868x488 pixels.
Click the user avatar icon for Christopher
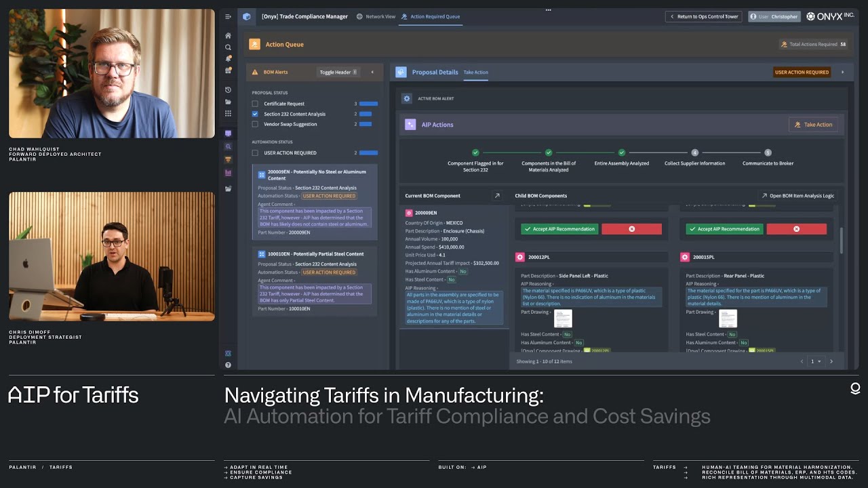pyautogui.click(x=753, y=16)
